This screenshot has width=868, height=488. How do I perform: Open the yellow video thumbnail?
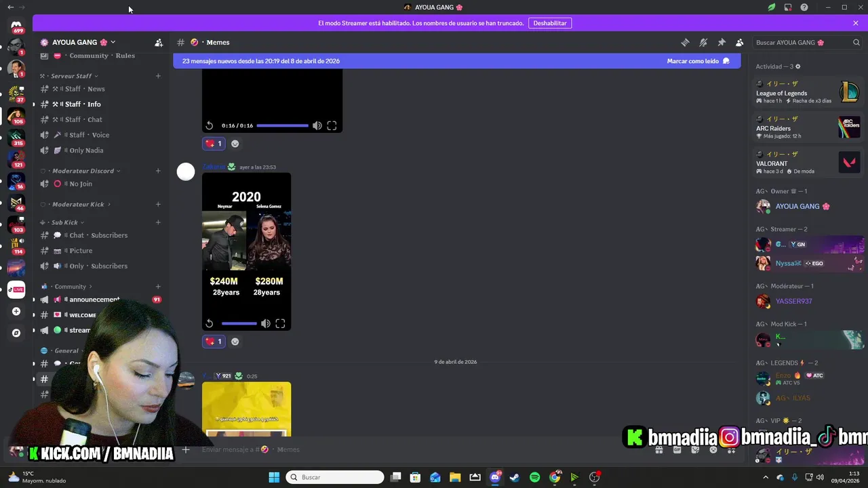246,409
